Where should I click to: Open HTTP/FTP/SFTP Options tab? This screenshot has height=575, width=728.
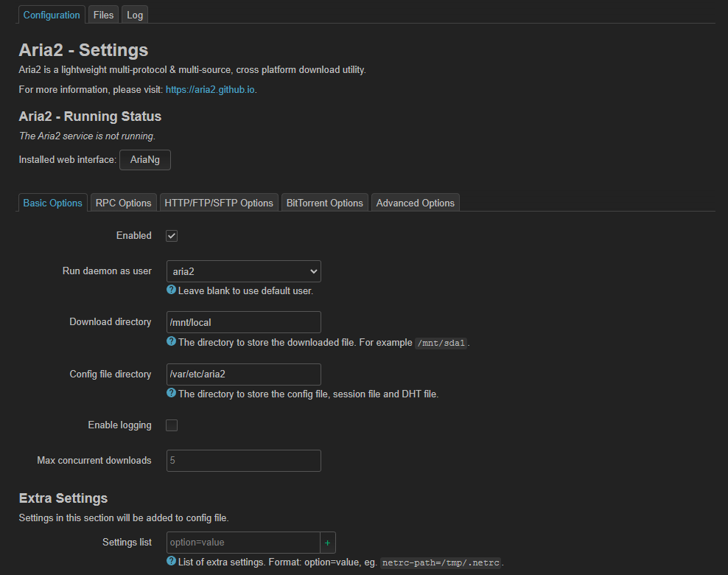[219, 203]
